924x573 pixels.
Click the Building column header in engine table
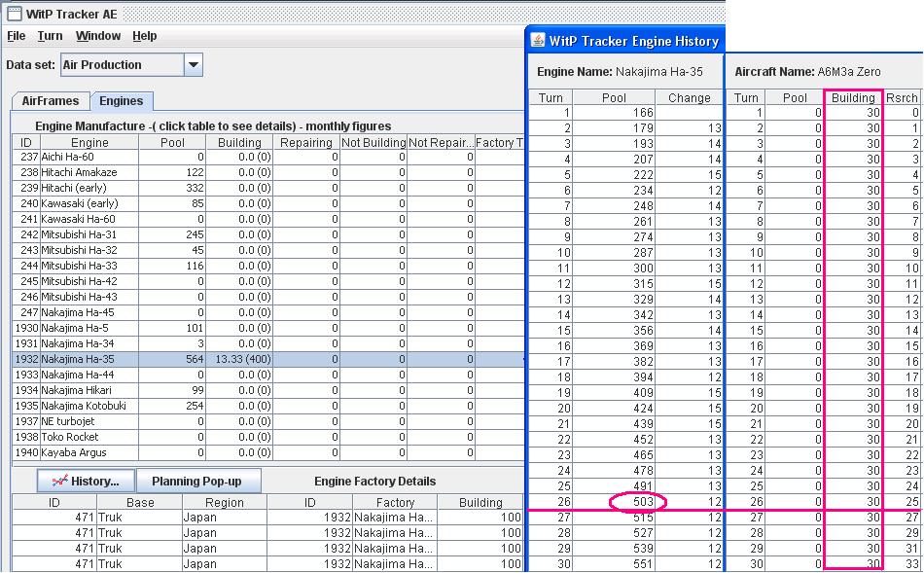point(239,142)
